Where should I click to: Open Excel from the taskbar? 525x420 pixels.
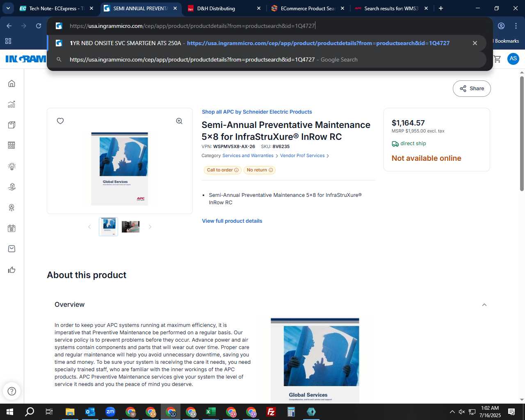click(x=211, y=412)
